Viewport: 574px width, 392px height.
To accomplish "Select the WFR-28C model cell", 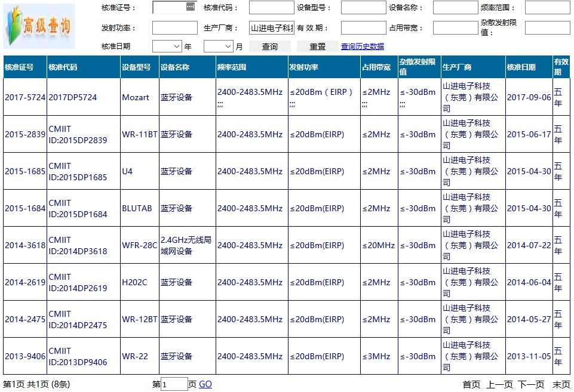I will pos(140,245).
